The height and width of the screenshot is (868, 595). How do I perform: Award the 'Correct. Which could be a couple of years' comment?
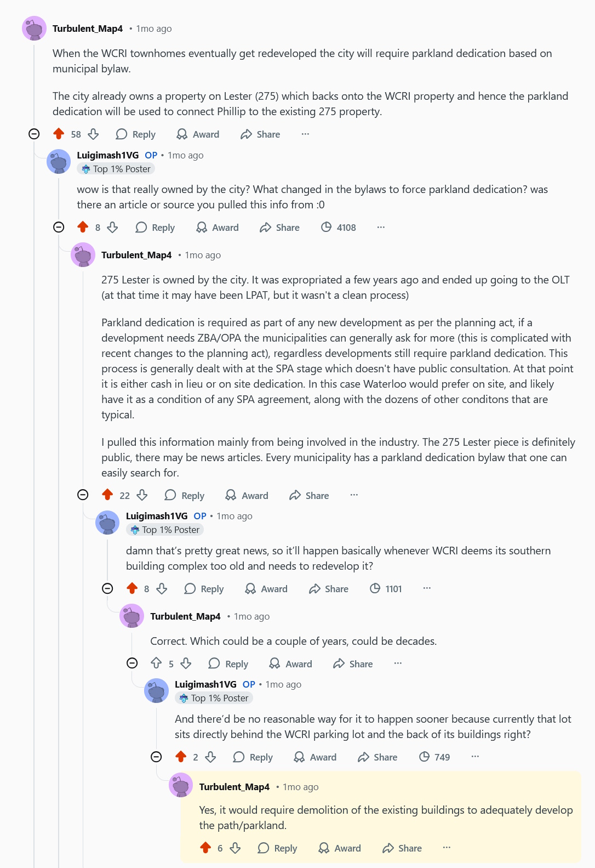(290, 663)
